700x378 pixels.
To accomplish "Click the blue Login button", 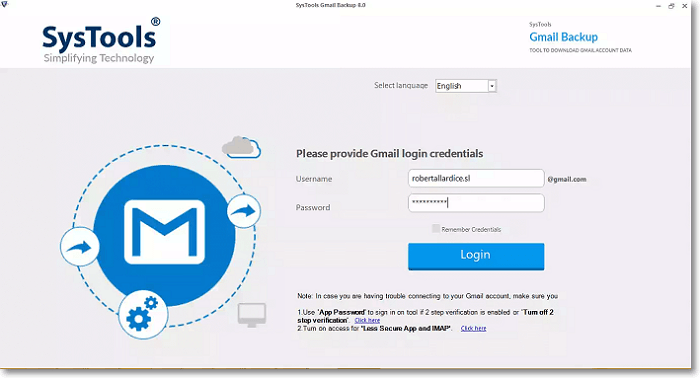I will tap(476, 256).
